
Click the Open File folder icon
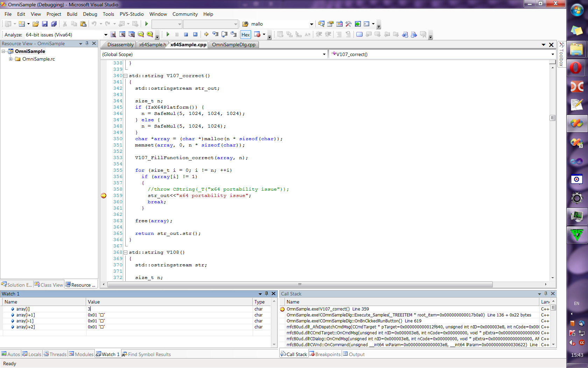pos(35,24)
